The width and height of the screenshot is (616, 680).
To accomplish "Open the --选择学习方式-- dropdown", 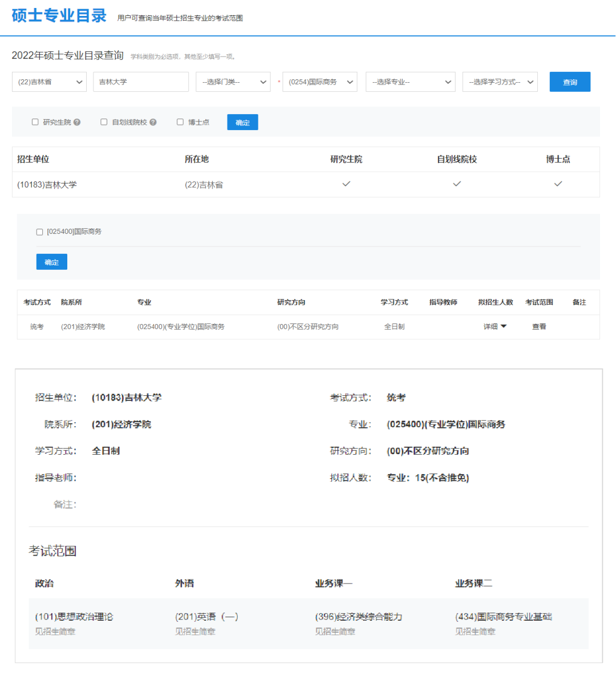I will click(x=500, y=82).
